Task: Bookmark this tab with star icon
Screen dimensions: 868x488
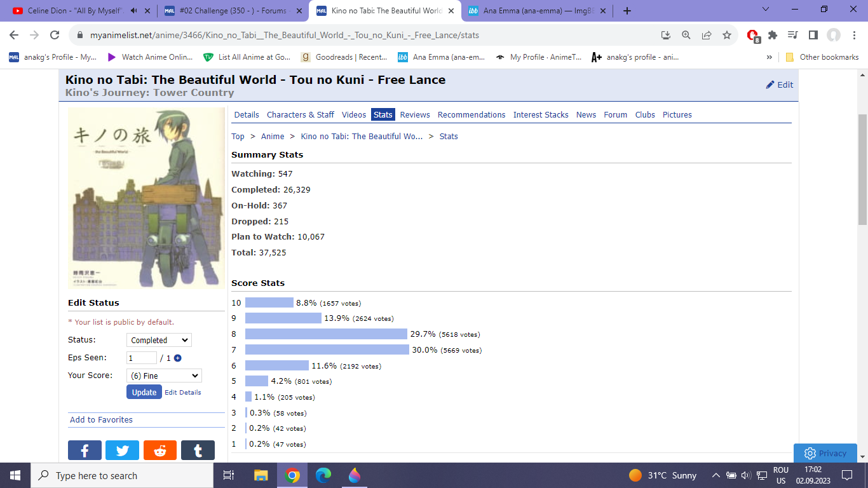Action: (x=727, y=36)
